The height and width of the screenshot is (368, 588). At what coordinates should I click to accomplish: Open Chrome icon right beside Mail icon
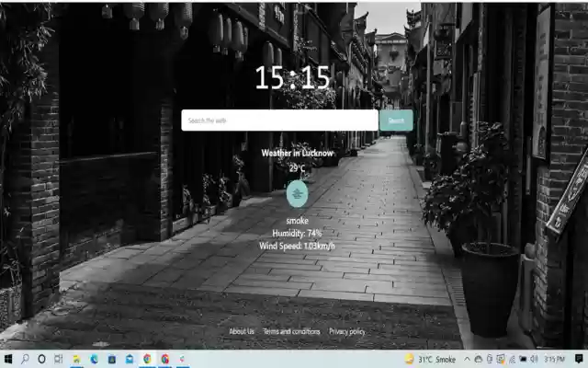(x=147, y=359)
